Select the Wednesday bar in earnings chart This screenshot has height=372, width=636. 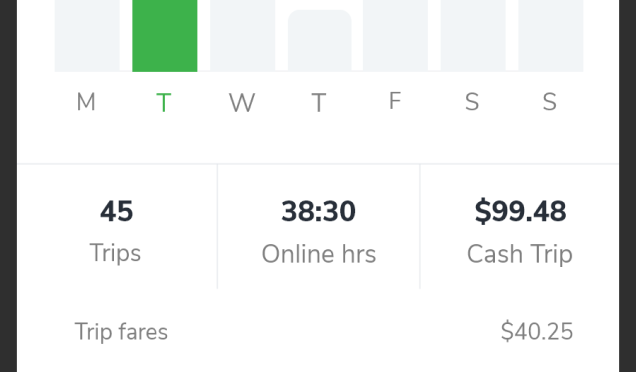tap(243, 36)
